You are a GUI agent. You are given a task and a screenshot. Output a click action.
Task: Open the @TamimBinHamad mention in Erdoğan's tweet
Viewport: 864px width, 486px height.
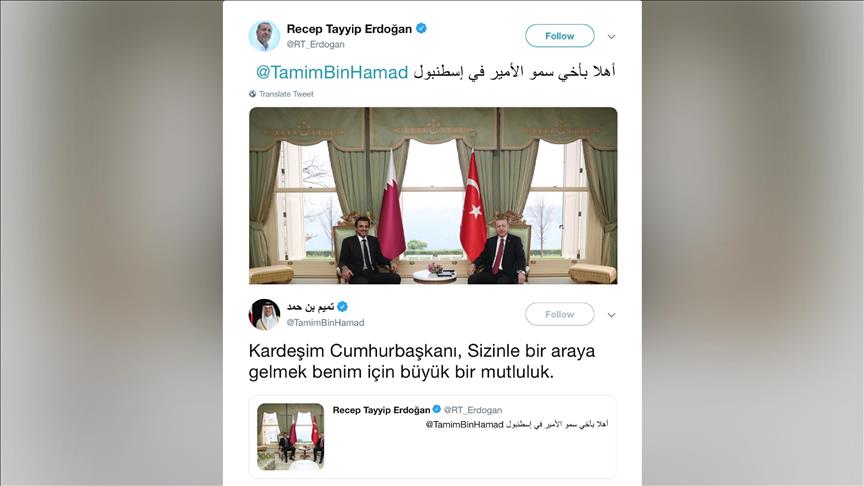point(332,72)
